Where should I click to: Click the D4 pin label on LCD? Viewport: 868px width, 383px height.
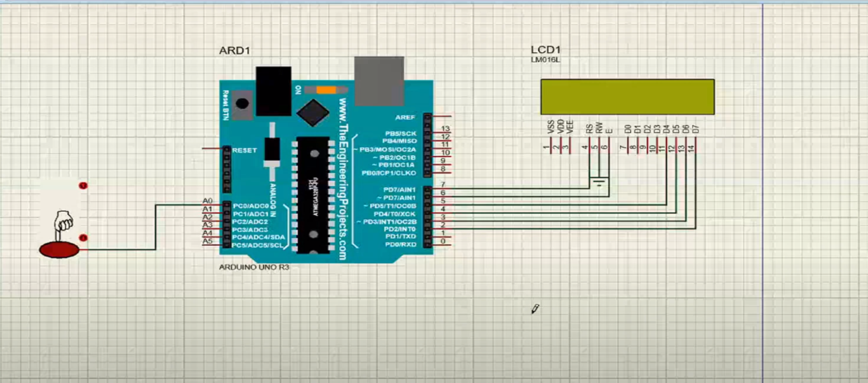pyautogui.click(x=666, y=129)
